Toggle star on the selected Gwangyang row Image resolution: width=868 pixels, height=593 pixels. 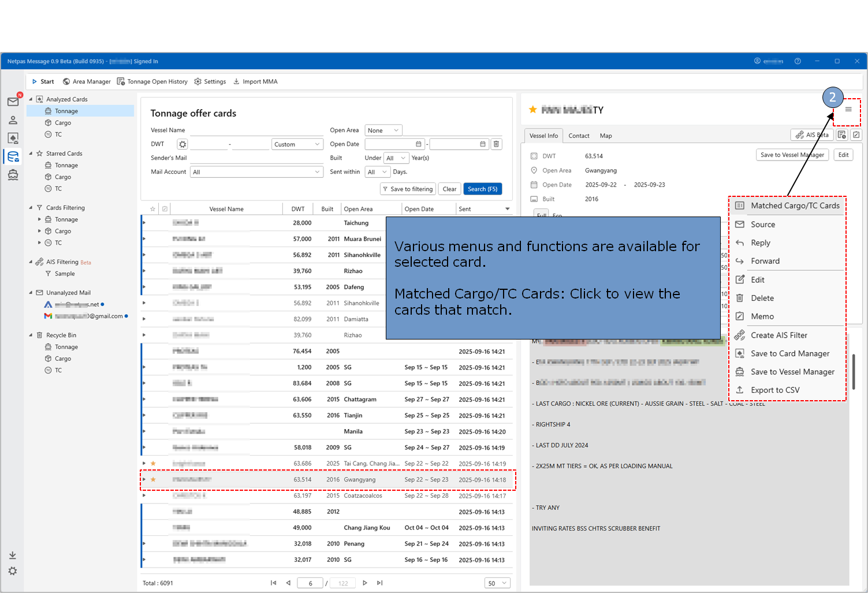[153, 480]
